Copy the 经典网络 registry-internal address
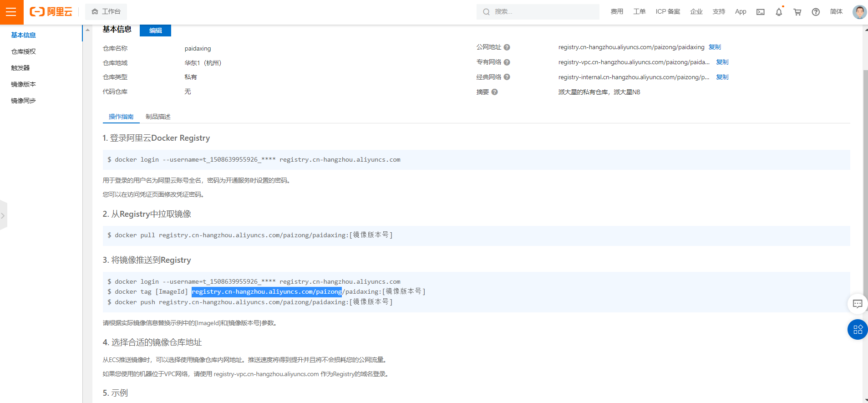 coord(722,77)
